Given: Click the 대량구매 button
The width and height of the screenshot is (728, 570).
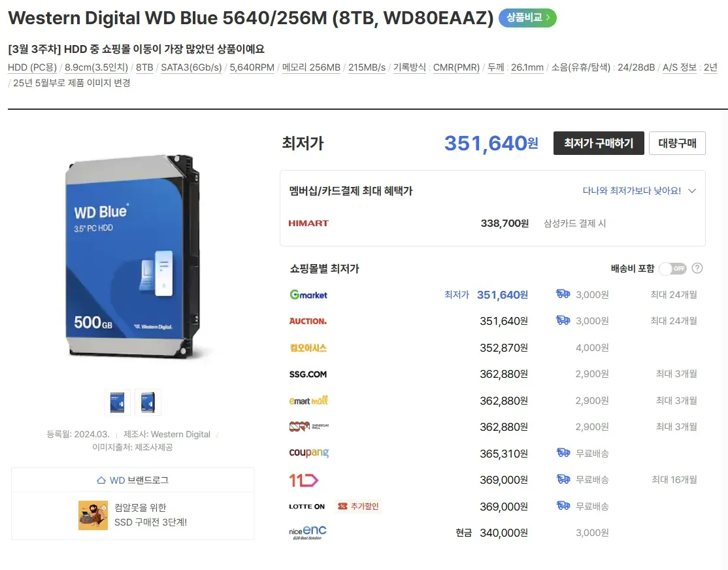Looking at the screenshot, I should pos(677,143).
